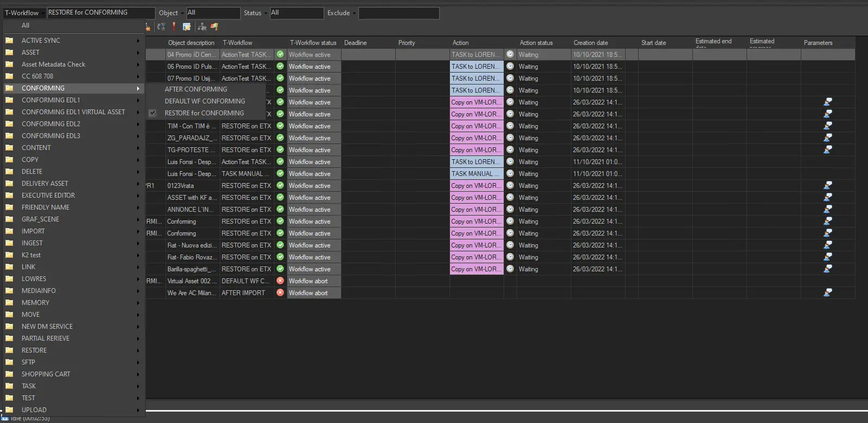Uncheck the RESTORE for CONFORMING submenu item
Screen dimensions: 868x423
204,113
